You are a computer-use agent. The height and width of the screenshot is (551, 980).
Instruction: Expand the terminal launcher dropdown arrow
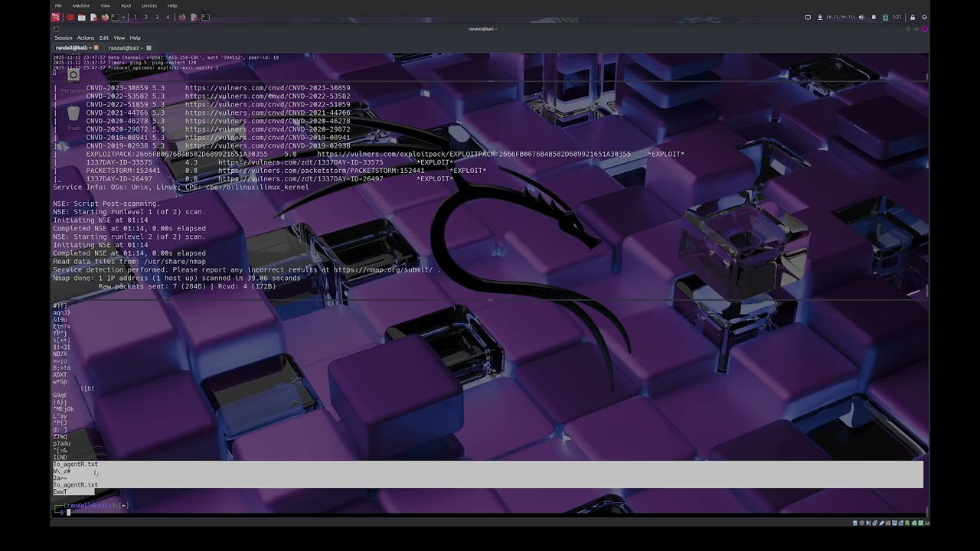(123, 17)
